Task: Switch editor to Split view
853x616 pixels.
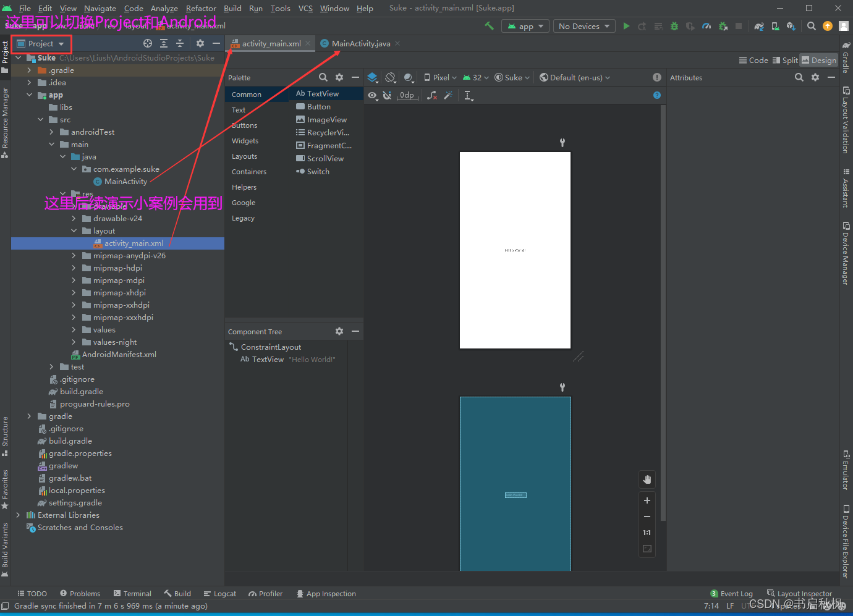Action: 785,60
